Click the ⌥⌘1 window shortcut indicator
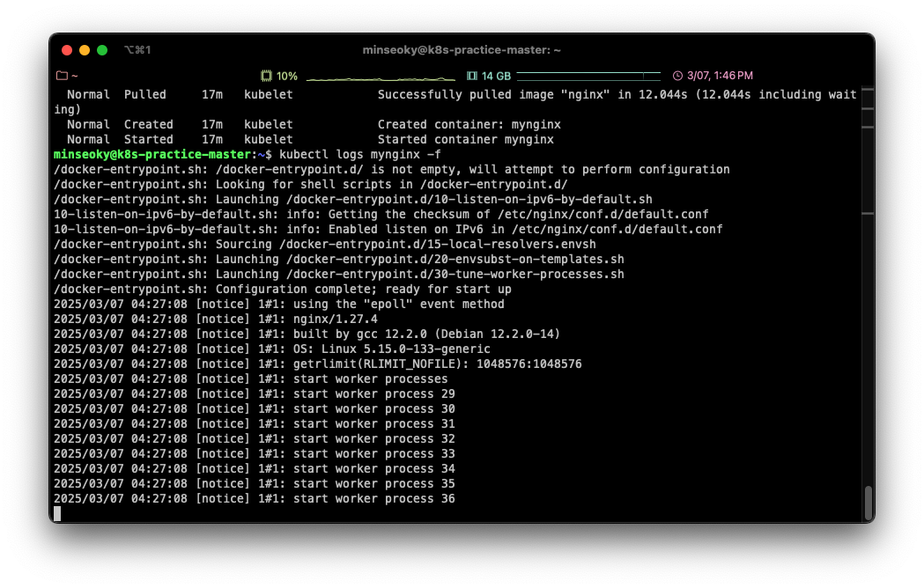 point(137,50)
